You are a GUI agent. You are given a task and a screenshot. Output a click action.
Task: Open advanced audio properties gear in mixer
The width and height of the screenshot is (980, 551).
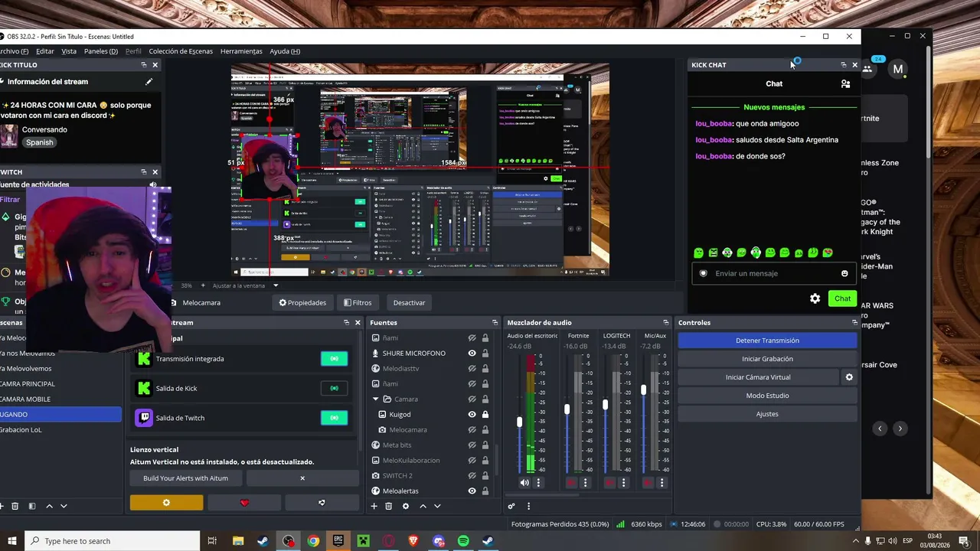(511, 506)
